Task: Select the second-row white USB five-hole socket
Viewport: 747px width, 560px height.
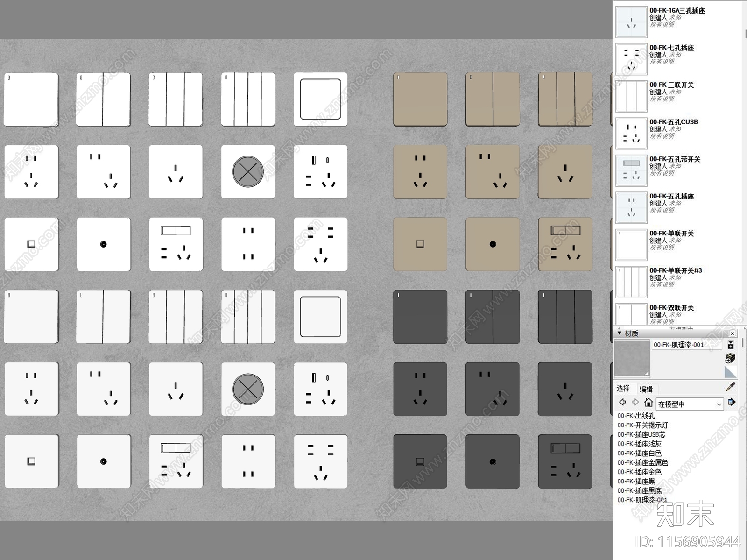Action: point(320,172)
